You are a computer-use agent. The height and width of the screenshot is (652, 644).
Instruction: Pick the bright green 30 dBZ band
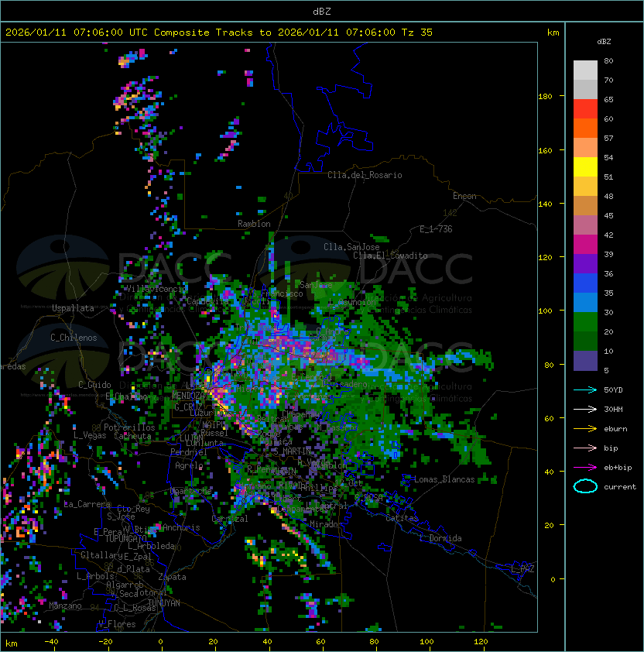coord(585,321)
